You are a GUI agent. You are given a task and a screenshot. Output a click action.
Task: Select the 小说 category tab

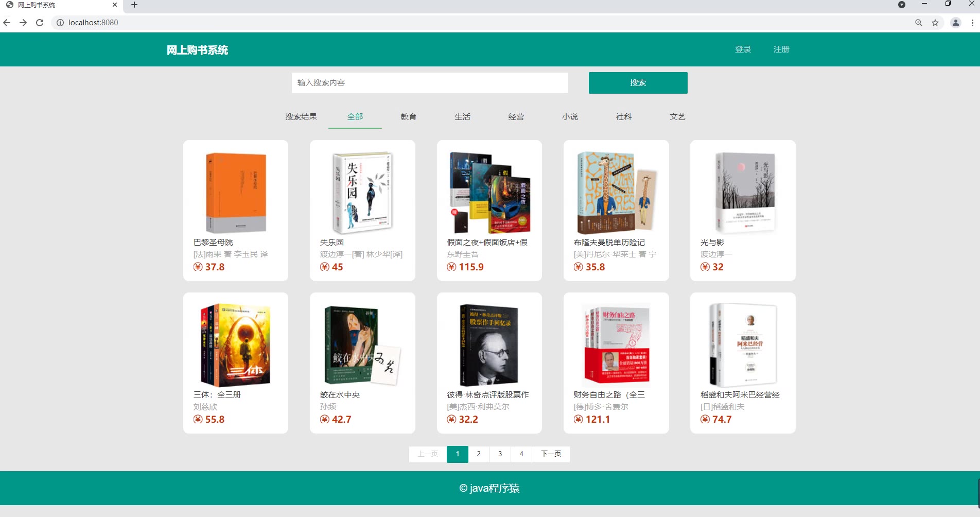pyautogui.click(x=570, y=117)
